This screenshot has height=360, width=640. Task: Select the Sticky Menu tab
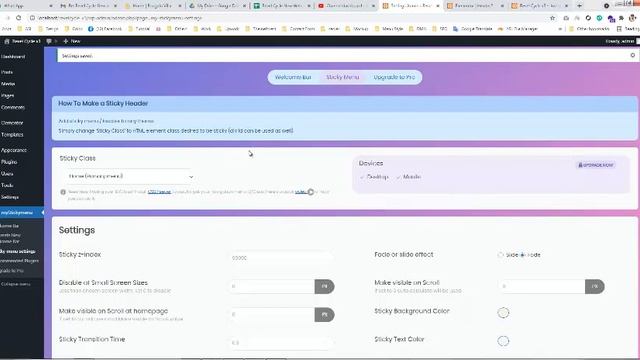(343, 77)
